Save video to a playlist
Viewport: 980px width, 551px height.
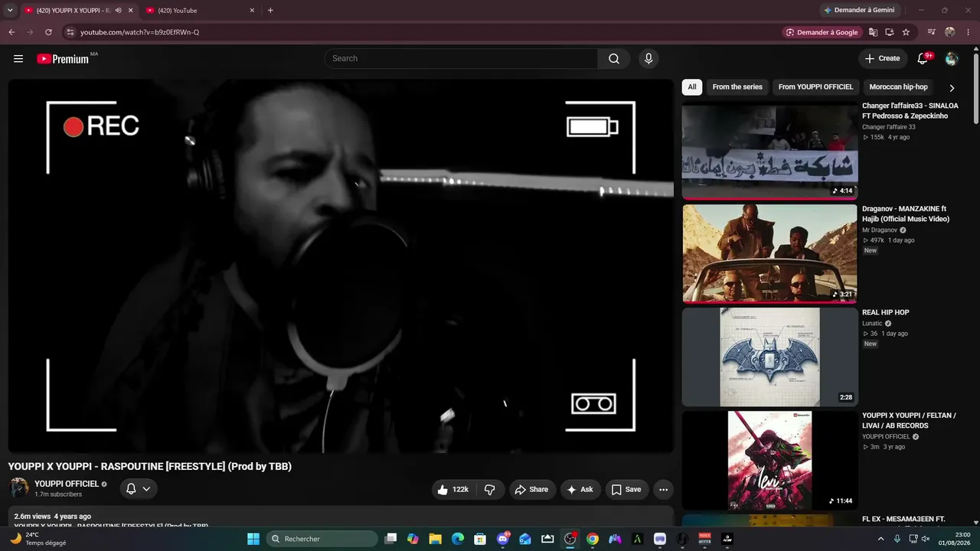pyautogui.click(x=626, y=490)
